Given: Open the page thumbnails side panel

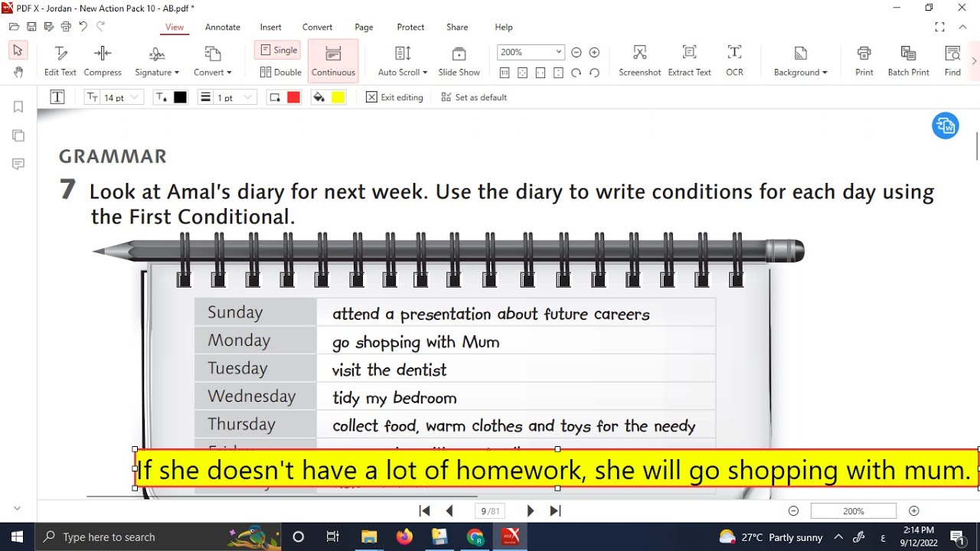Looking at the screenshot, I should point(18,135).
